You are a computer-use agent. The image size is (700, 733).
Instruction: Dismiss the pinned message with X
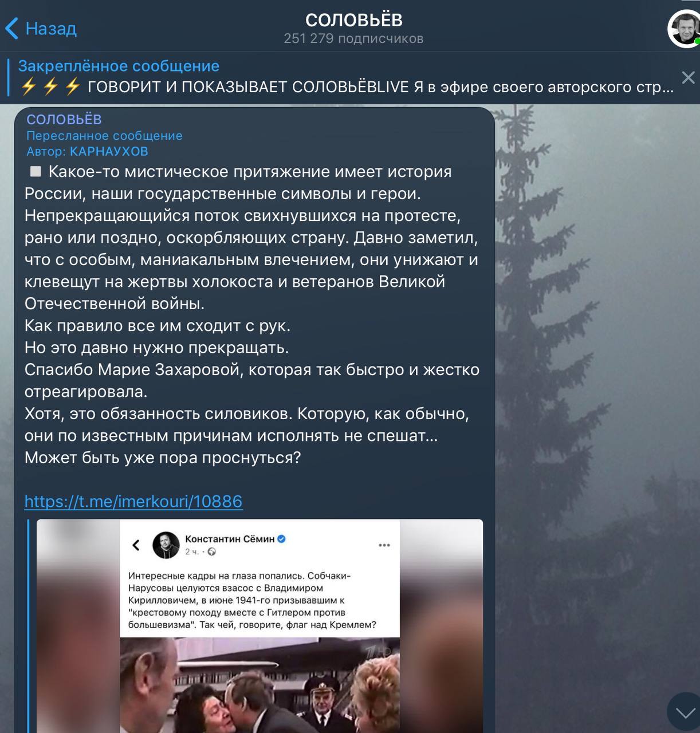688,78
